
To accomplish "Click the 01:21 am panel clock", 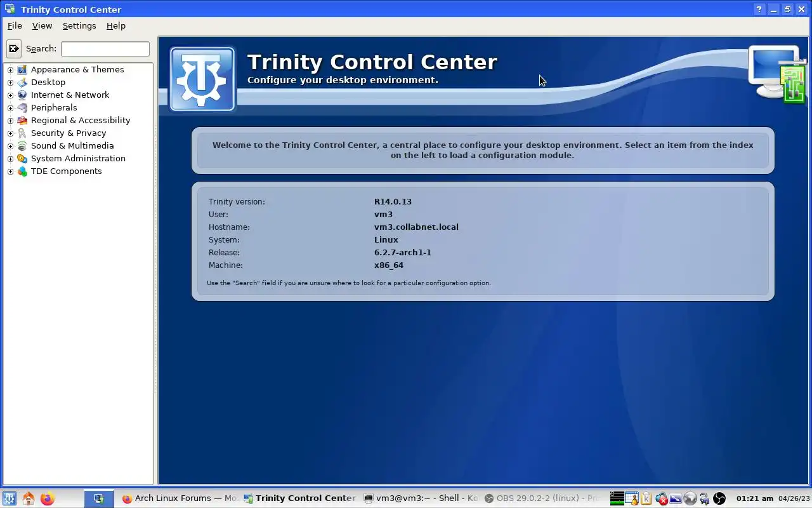I will tap(754, 498).
